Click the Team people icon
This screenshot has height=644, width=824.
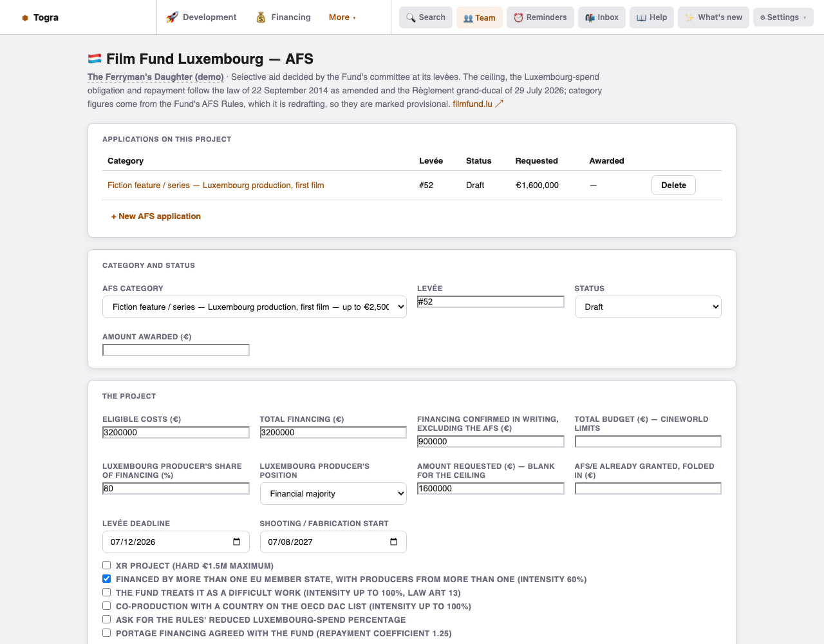pos(468,18)
